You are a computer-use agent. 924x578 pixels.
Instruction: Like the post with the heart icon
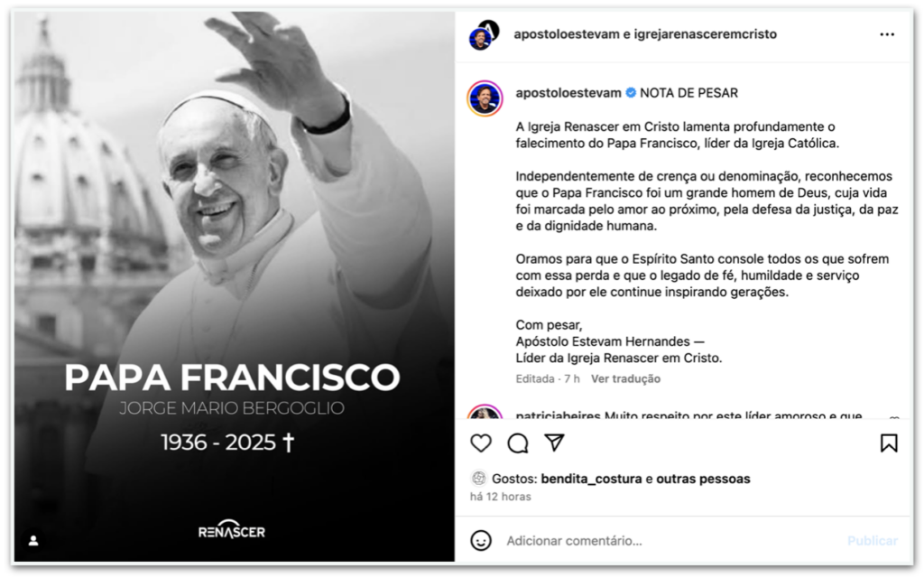[x=481, y=443]
